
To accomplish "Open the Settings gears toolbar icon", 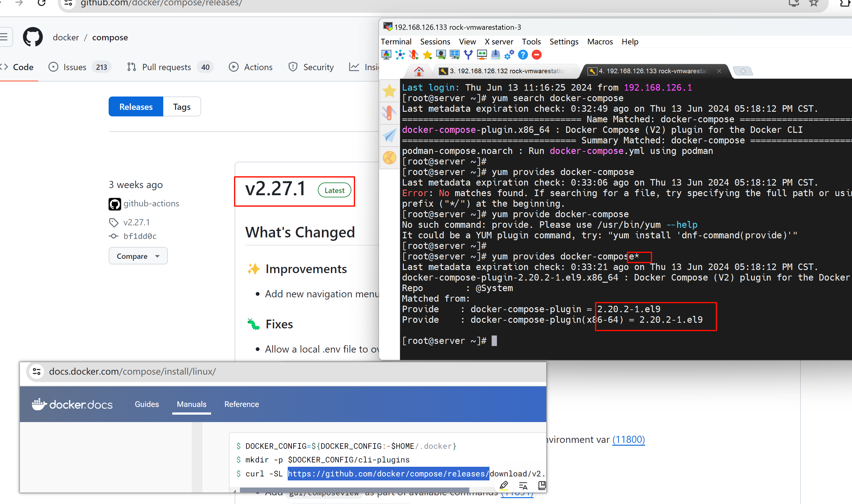I will pyautogui.click(x=509, y=55).
